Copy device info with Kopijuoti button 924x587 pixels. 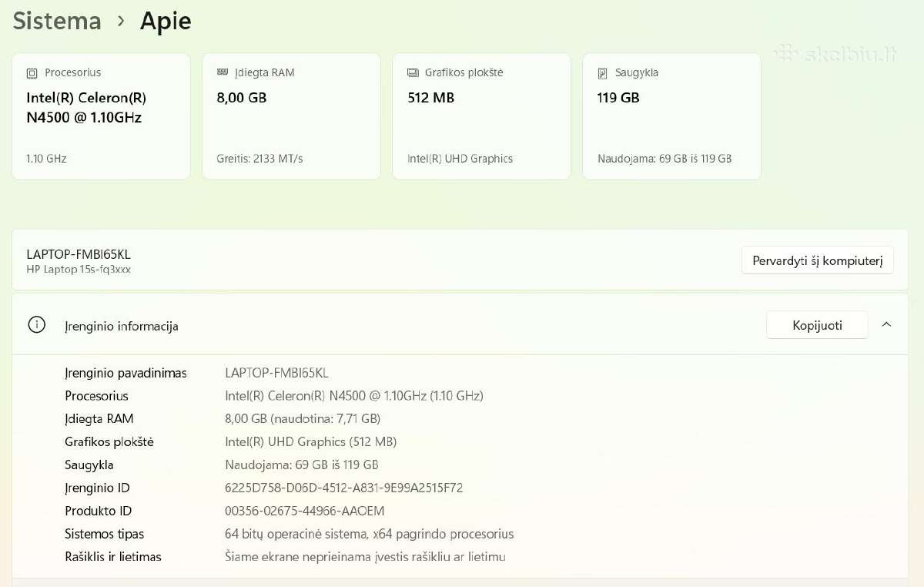(817, 325)
